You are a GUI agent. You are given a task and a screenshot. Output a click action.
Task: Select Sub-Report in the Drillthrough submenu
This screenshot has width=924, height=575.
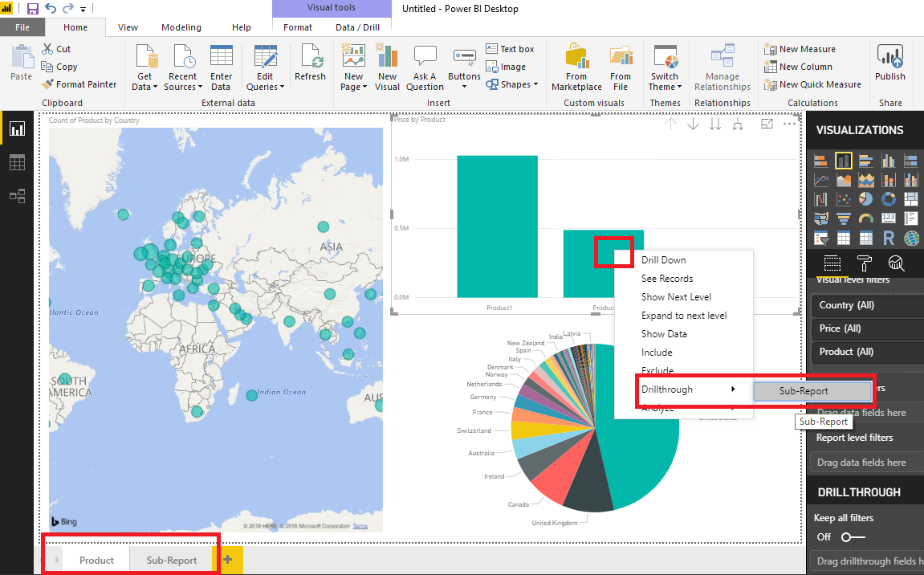pos(812,391)
